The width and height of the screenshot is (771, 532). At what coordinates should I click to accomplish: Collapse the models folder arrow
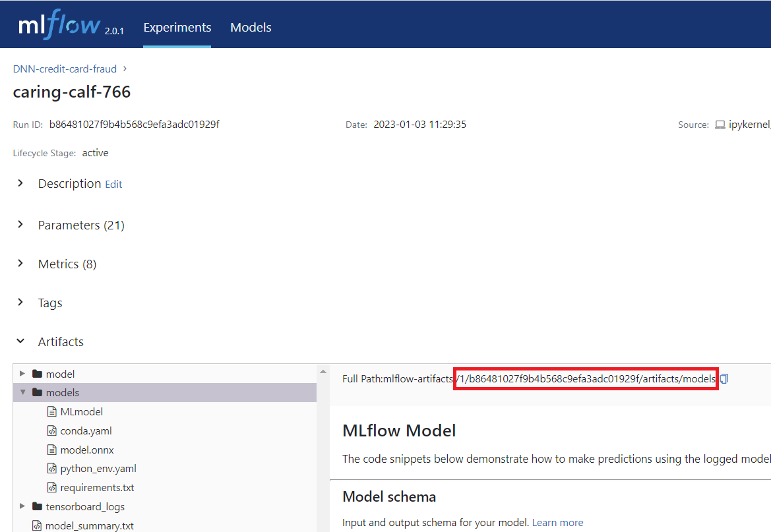point(22,392)
